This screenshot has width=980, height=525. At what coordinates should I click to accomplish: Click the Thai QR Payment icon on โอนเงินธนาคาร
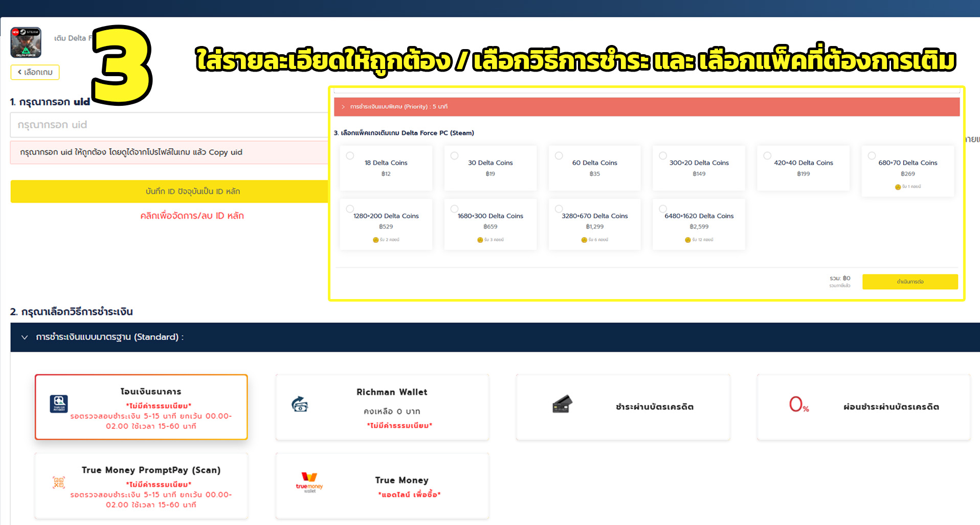pyautogui.click(x=58, y=404)
